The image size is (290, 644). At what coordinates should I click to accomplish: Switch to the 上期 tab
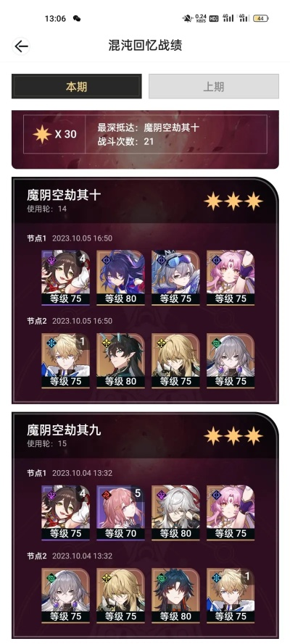[x=214, y=86]
